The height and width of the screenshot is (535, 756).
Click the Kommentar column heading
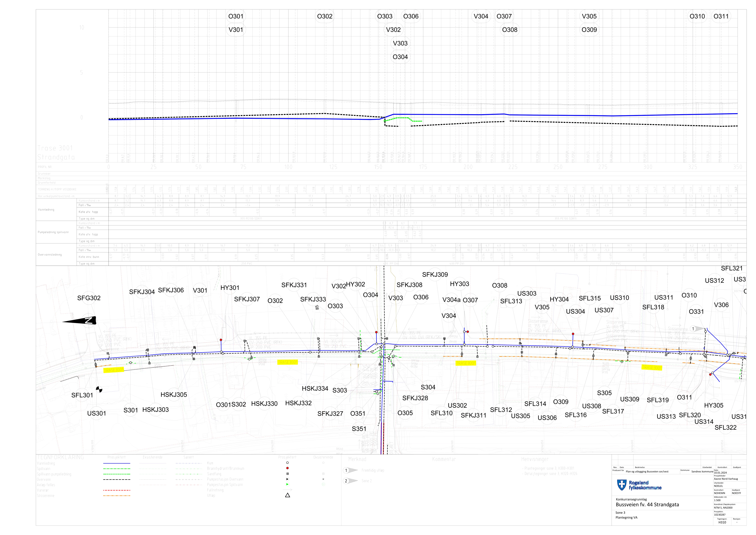[x=444, y=459]
